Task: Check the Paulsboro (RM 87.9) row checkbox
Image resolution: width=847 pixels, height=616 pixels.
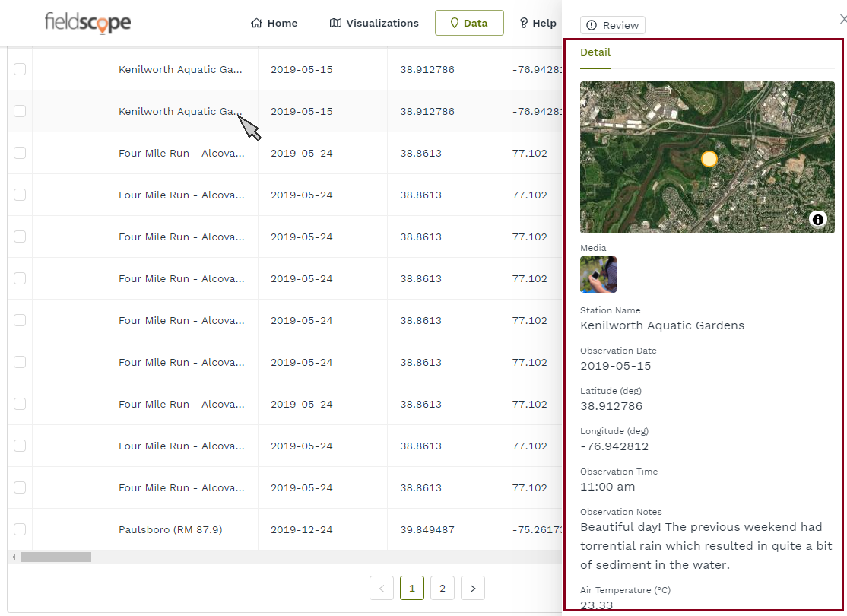Action: click(x=20, y=529)
